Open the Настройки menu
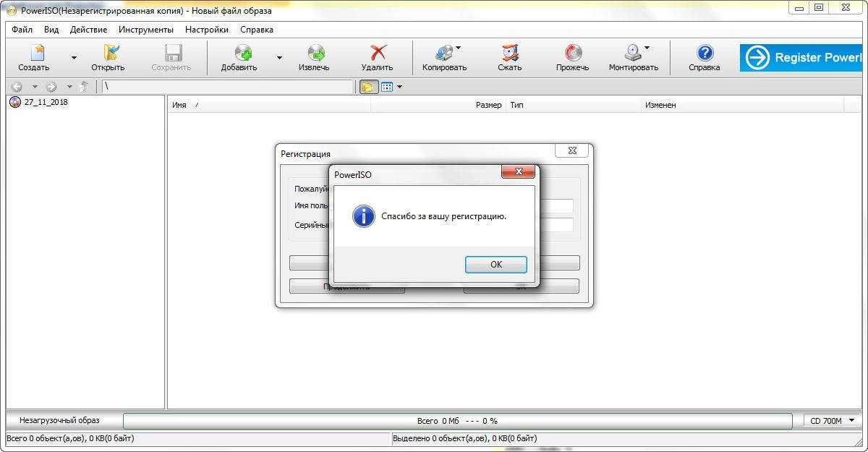 click(207, 30)
